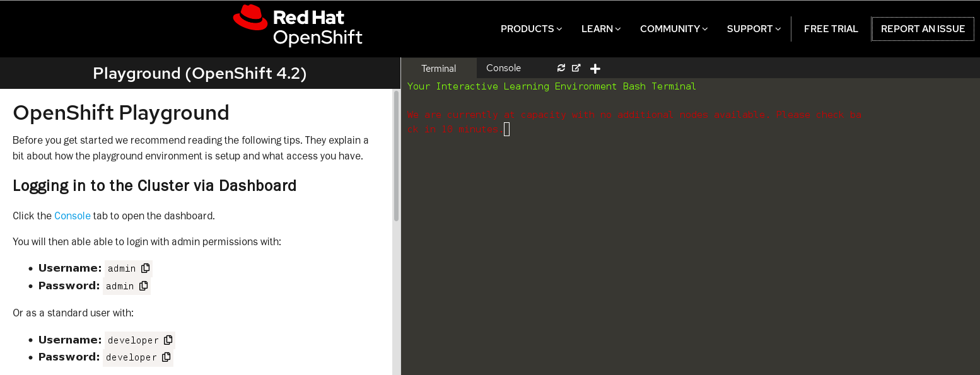The image size is (980, 375).
Task: Copy the admin username value
Action: (146, 268)
